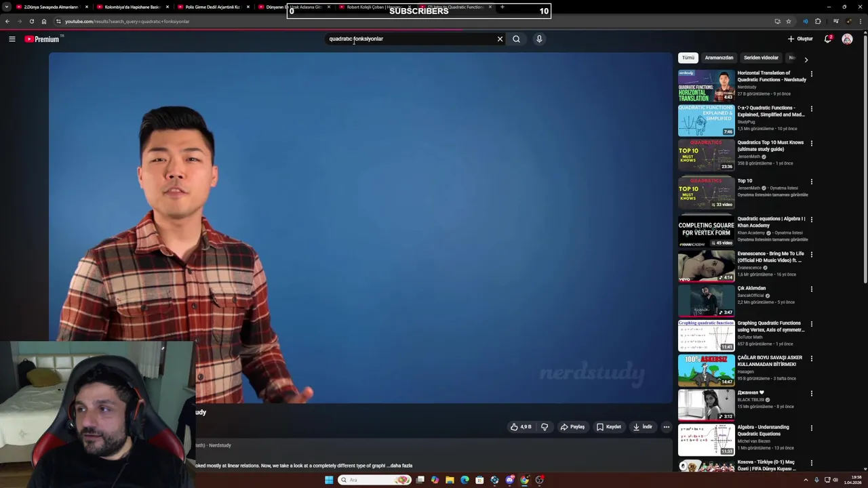Open Quadratics Top 10 Must Knows video title
The width and height of the screenshot is (868, 488).
770,146
